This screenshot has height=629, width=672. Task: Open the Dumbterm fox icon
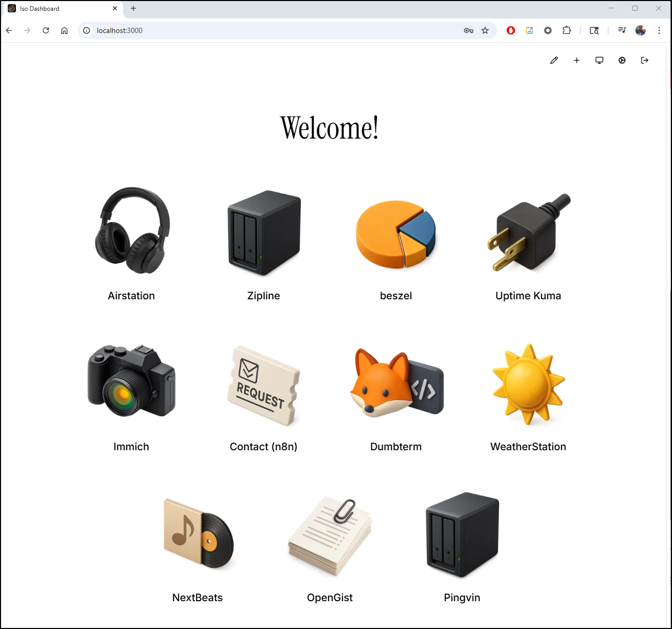pos(397,382)
